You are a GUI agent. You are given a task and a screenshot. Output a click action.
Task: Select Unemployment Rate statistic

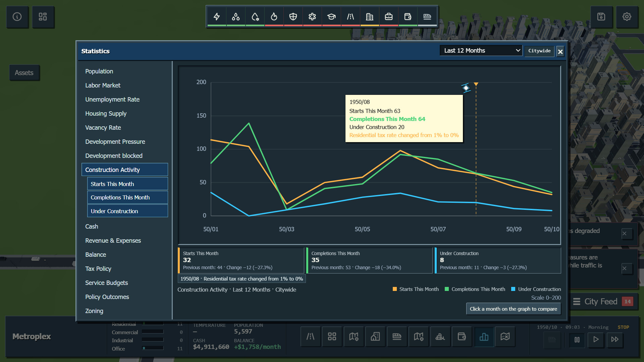(125, 100)
